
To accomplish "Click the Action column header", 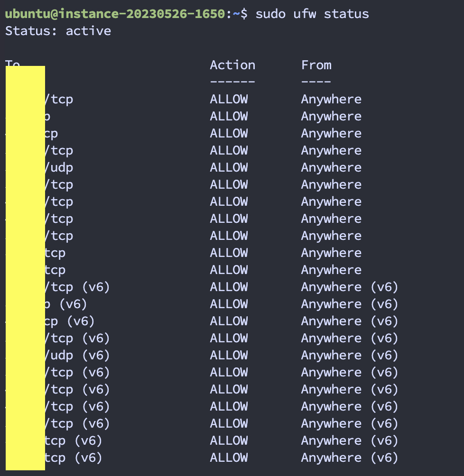I will [232, 65].
